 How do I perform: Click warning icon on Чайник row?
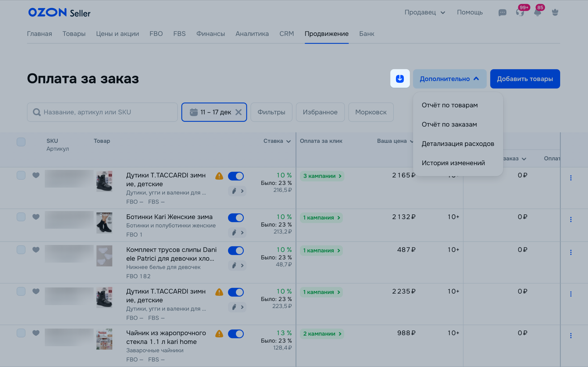(x=219, y=334)
